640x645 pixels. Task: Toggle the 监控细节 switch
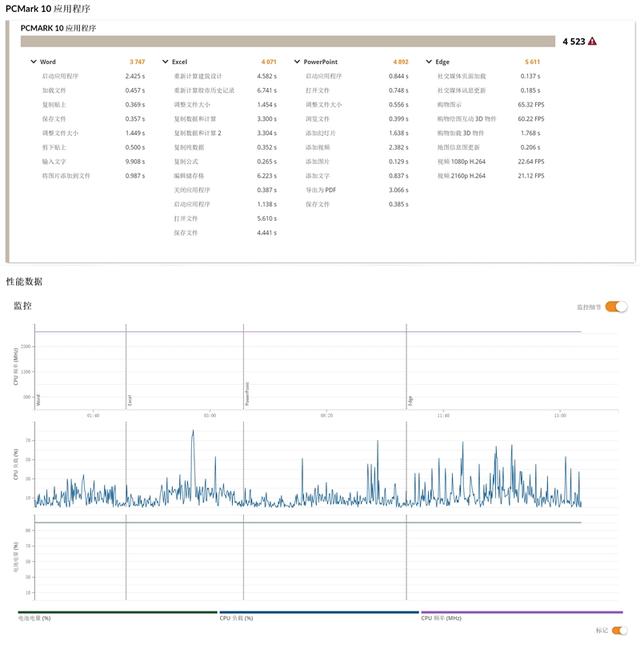[616, 307]
